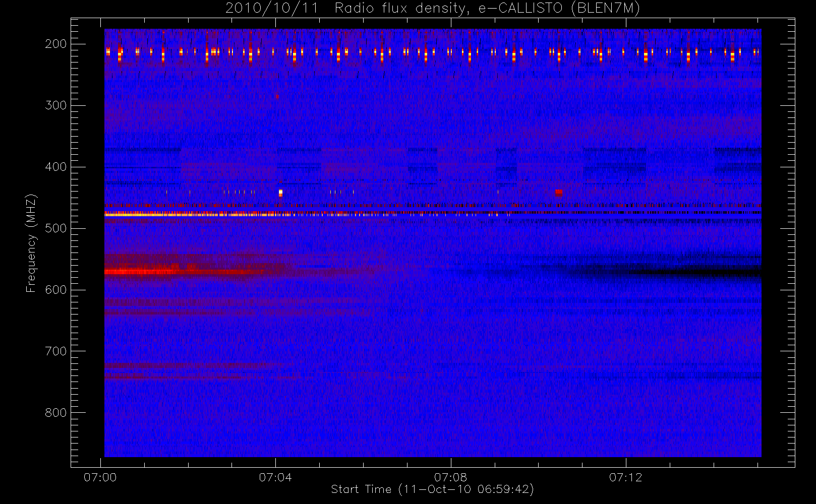The height and width of the screenshot is (504, 816).
Task: Click the dark absorption band near 07:13 at 570 MHz
Action: click(696, 273)
